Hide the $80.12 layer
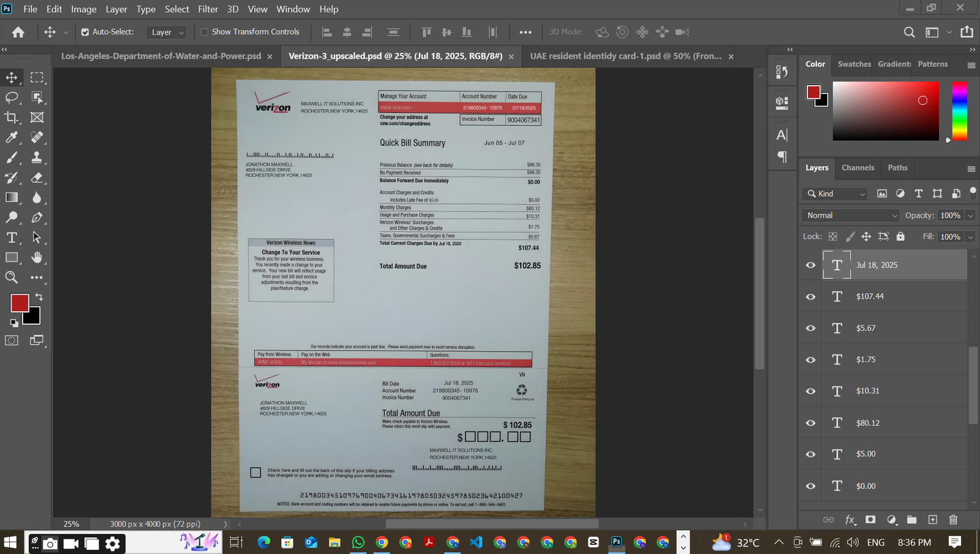The height and width of the screenshot is (554, 980). pos(810,423)
